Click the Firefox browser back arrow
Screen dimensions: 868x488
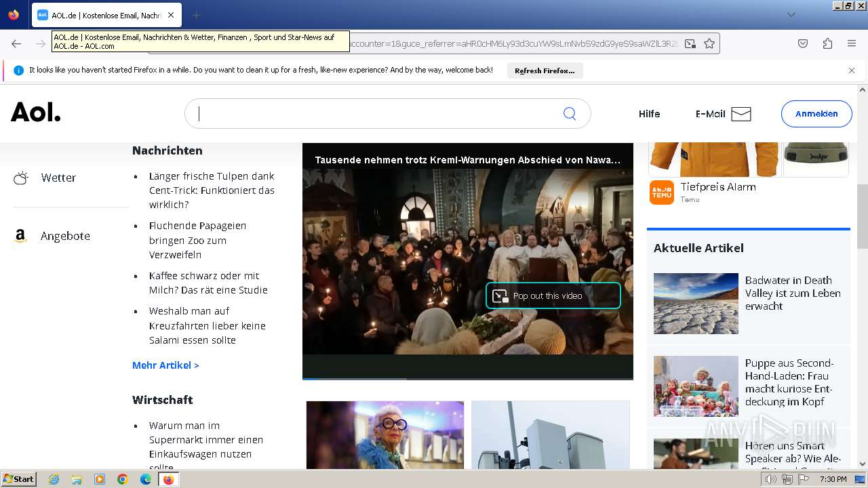pos(16,43)
